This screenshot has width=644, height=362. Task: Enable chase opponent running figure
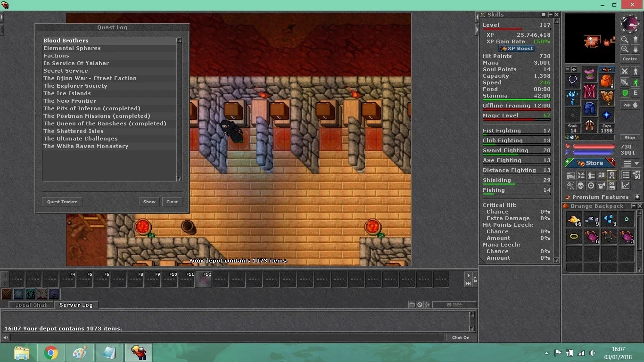pos(636,82)
